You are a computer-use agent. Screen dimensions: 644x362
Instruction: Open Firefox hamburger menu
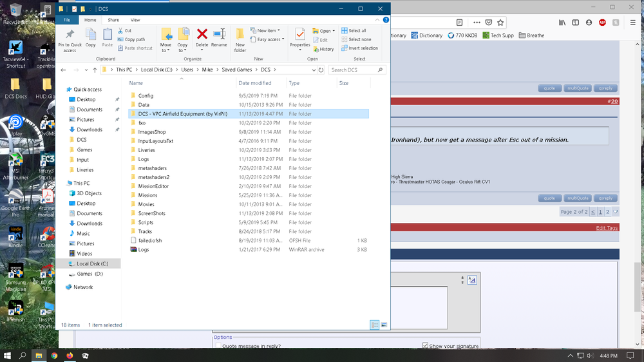[x=633, y=23]
